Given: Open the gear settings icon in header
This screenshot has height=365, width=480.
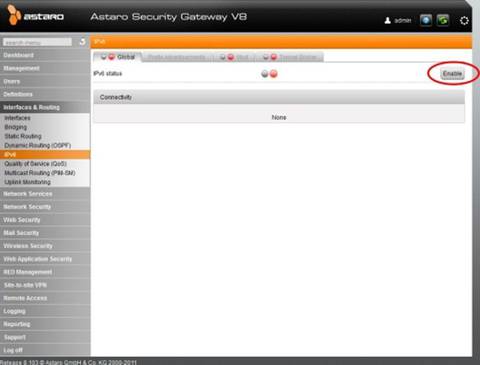Looking at the screenshot, I should pos(464,21).
